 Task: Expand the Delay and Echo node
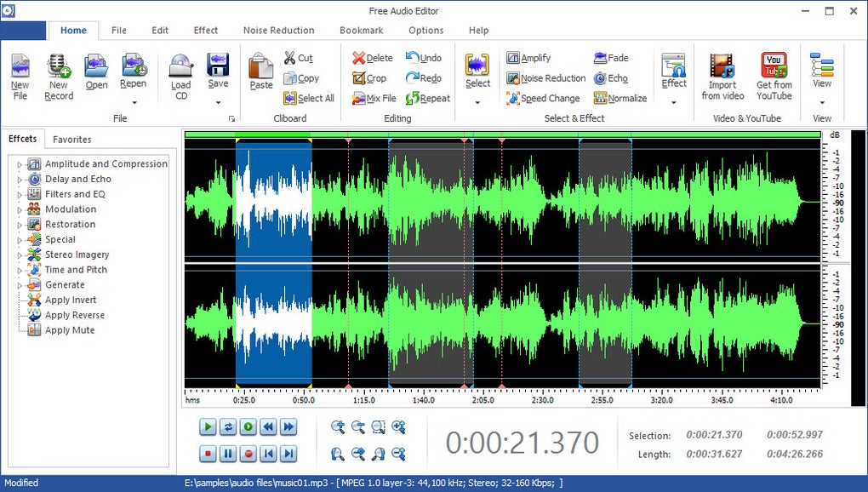pyautogui.click(x=19, y=179)
